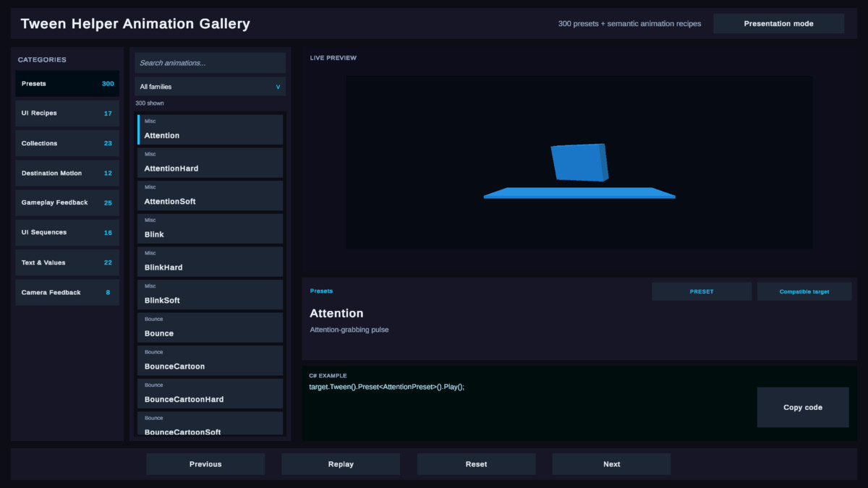Select the Camera Feedback category
868x488 pixels.
[67, 292]
